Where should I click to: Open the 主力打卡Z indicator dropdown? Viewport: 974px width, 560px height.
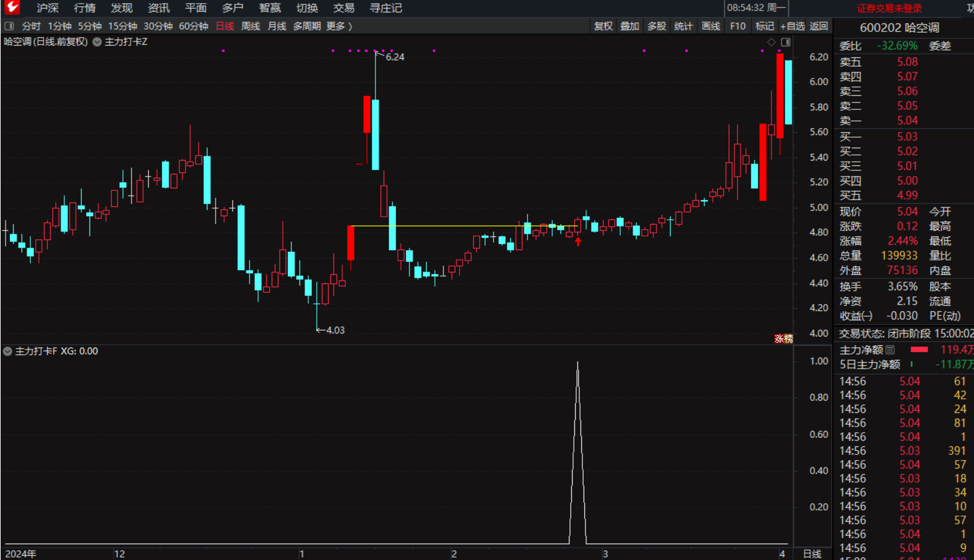point(97,42)
